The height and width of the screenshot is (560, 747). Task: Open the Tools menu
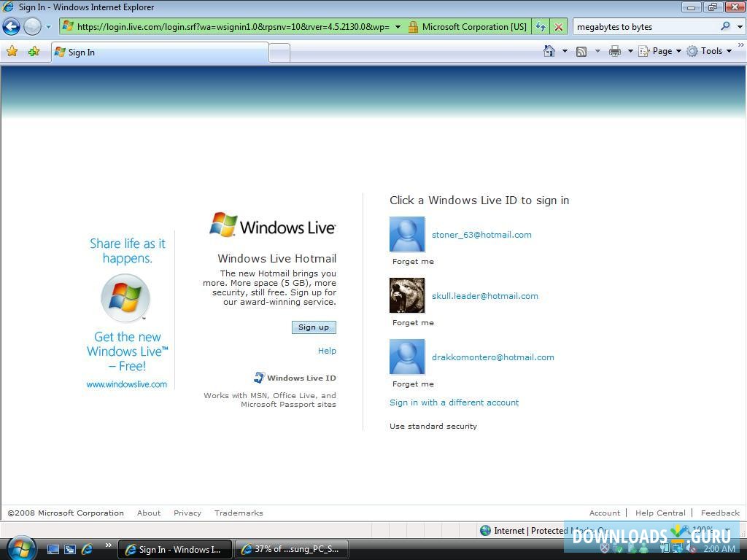coord(709,51)
